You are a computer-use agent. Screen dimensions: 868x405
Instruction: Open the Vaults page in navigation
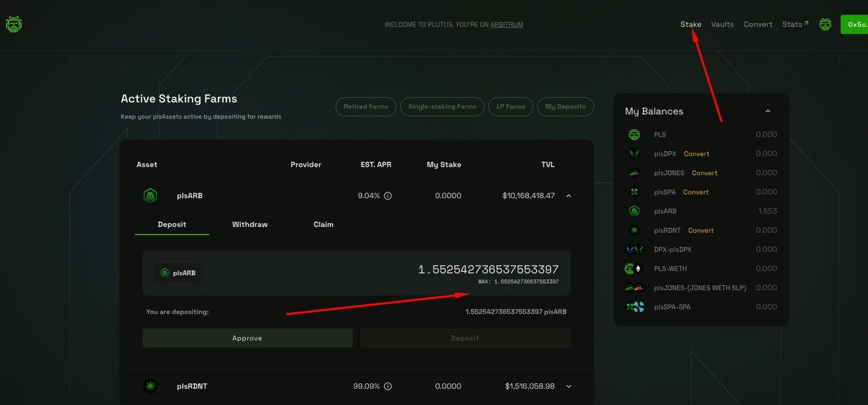point(722,25)
